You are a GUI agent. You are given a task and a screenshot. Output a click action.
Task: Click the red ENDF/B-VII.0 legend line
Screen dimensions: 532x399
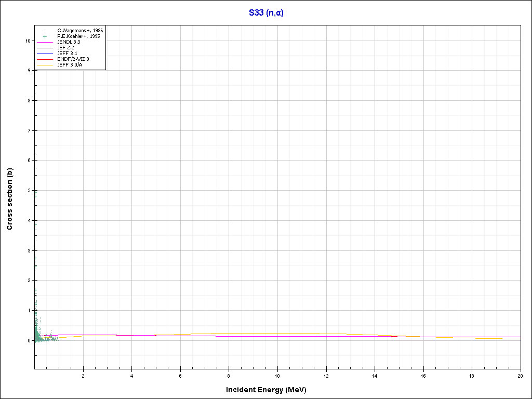click(x=45, y=59)
